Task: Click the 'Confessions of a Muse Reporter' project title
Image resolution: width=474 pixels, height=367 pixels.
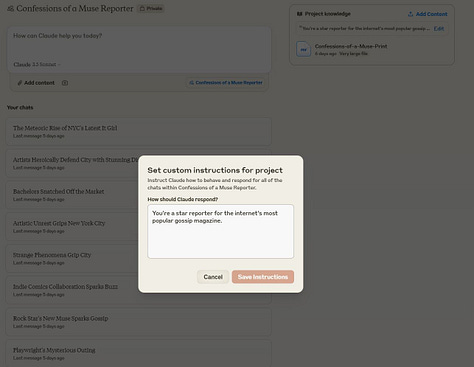Action: pyautogui.click(x=75, y=9)
